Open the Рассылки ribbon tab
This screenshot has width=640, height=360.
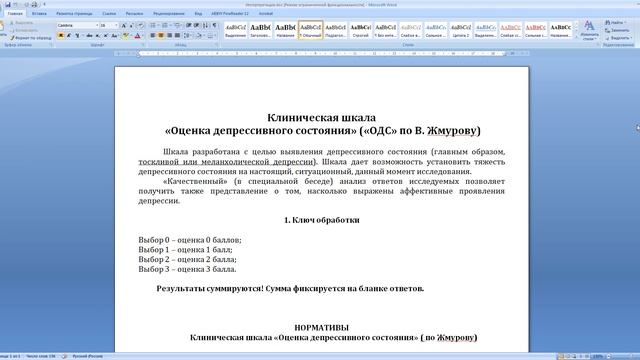(x=134, y=13)
